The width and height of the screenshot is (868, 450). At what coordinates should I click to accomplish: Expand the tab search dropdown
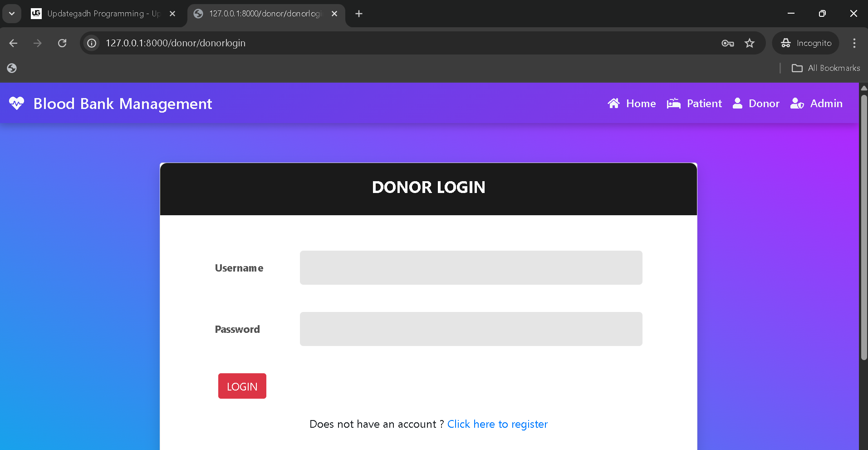pyautogui.click(x=12, y=14)
